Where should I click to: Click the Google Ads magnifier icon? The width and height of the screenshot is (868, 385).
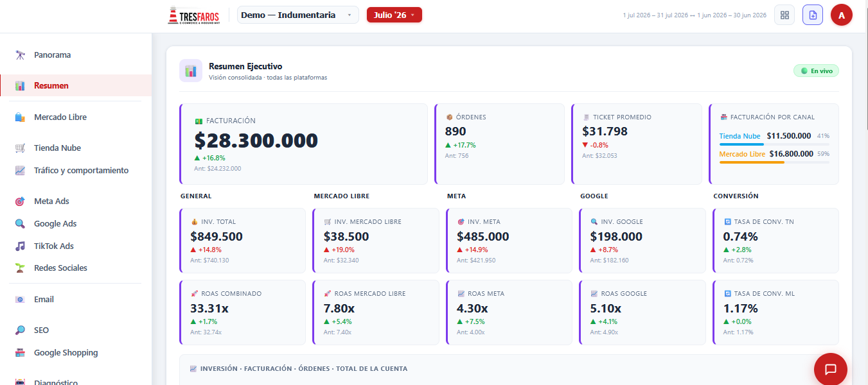[x=21, y=224]
